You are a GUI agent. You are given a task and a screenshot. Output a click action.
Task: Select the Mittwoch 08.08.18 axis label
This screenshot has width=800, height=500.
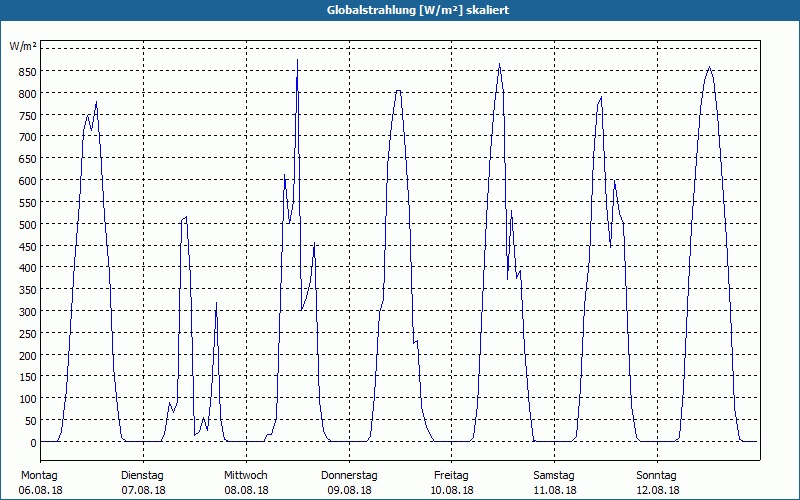[x=246, y=483]
